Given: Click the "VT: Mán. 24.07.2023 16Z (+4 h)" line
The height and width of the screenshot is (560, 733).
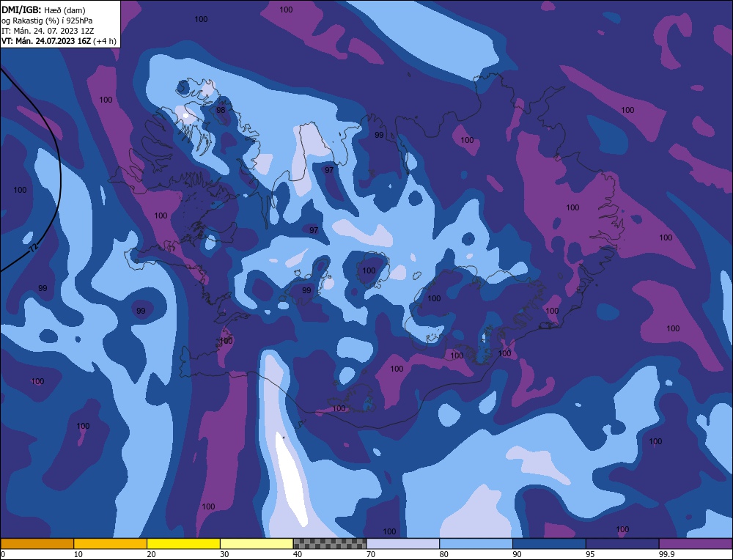Looking at the screenshot, I should click(59, 40).
